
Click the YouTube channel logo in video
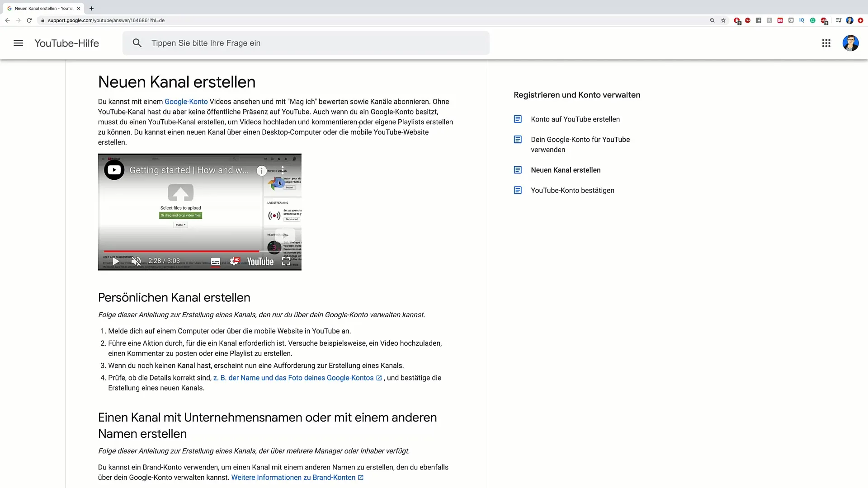(114, 170)
